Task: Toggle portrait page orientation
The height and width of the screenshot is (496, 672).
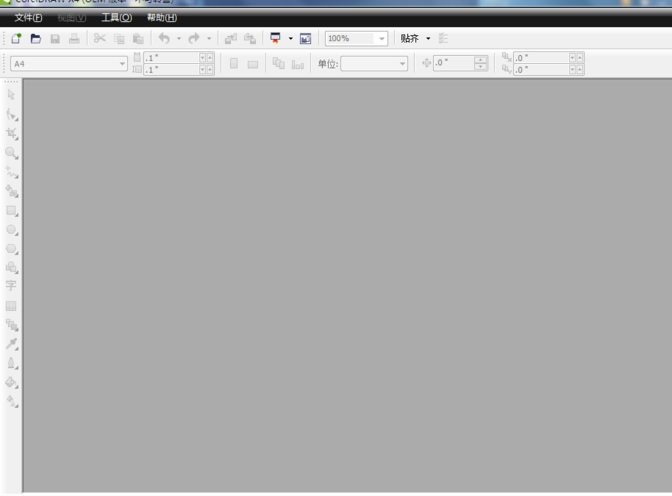Action: point(234,63)
